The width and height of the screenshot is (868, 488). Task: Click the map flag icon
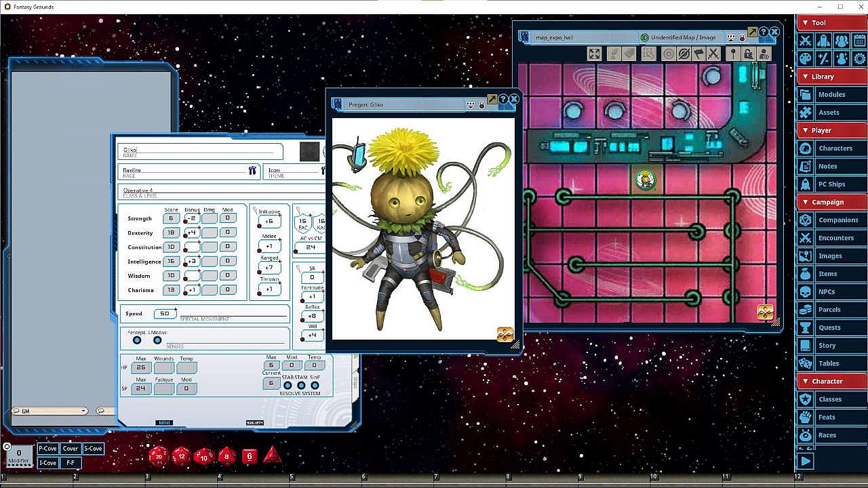pos(698,54)
